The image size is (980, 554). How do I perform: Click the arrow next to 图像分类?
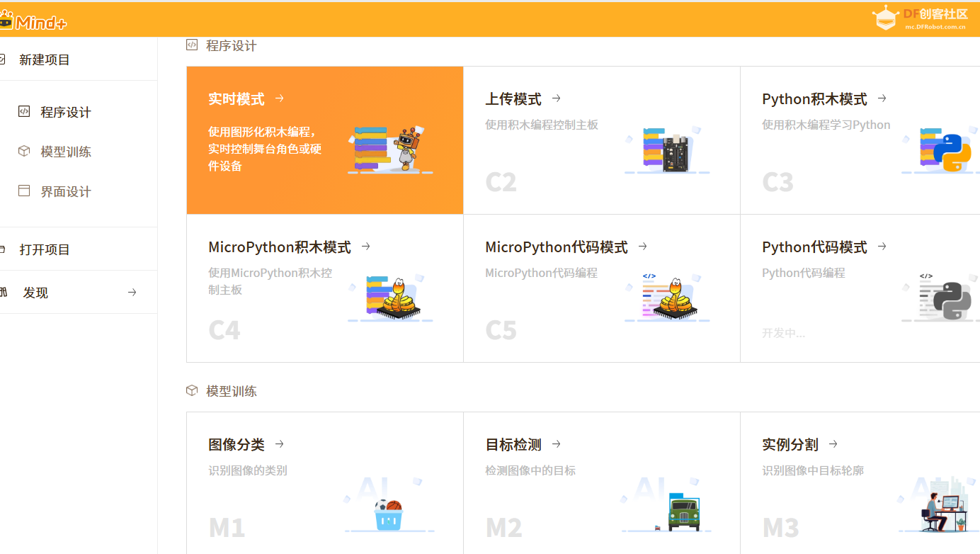tap(280, 444)
